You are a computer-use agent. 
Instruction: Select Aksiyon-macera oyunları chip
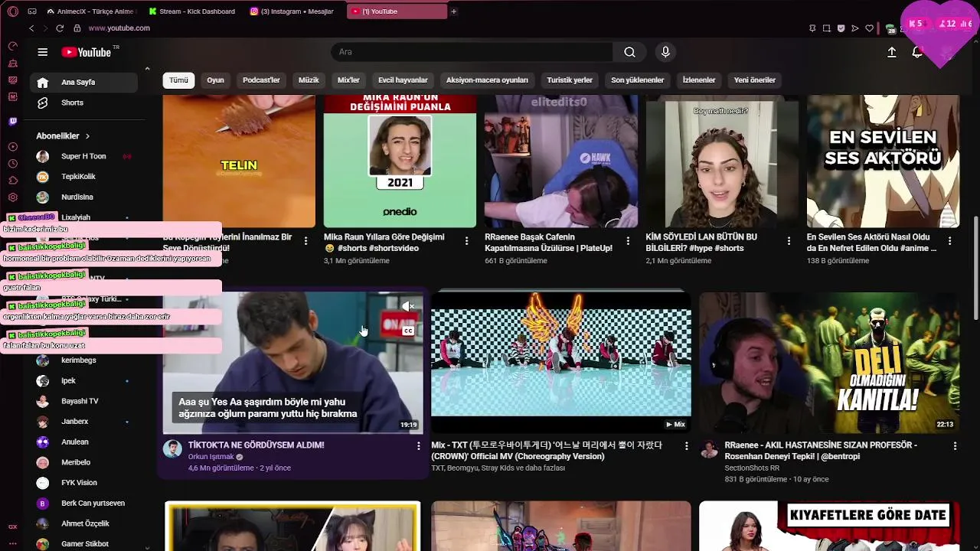[487, 80]
